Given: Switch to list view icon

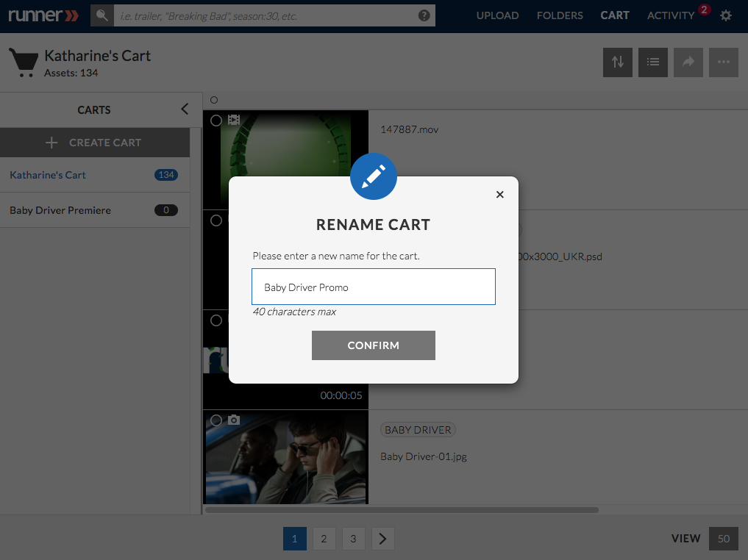Looking at the screenshot, I should click(x=653, y=62).
